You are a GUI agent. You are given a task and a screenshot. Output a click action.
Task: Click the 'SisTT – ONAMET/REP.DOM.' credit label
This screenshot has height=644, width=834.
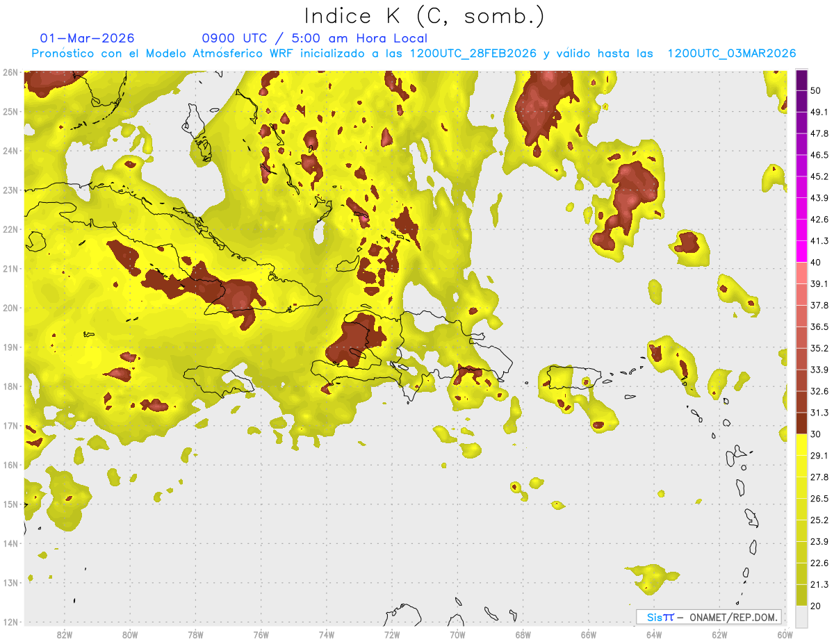(x=708, y=617)
